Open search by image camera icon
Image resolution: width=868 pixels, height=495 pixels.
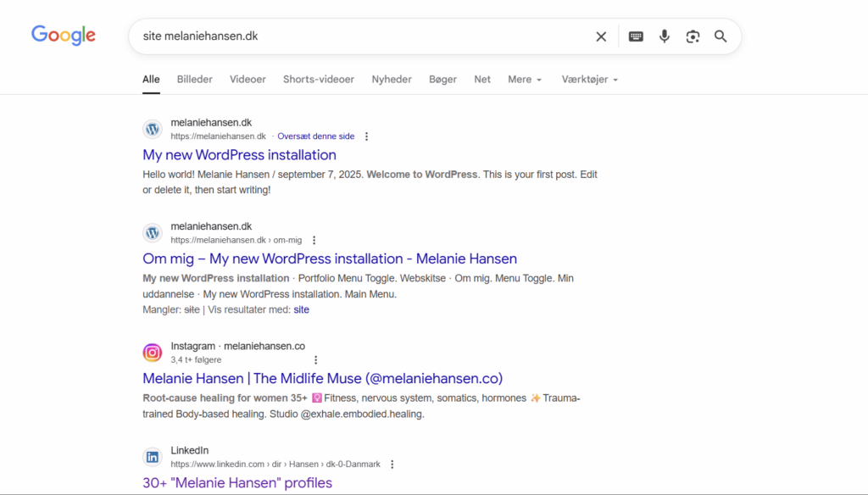tap(693, 36)
